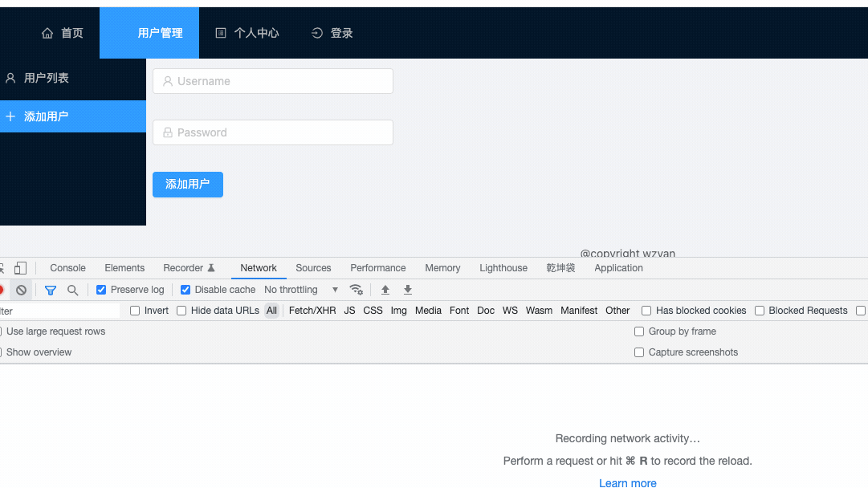Click the Export HAR download arrow icon

click(408, 290)
